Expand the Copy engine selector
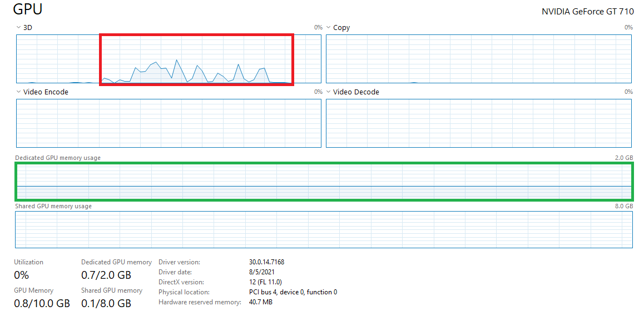Viewport: 644px width, 326px height. click(328, 27)
